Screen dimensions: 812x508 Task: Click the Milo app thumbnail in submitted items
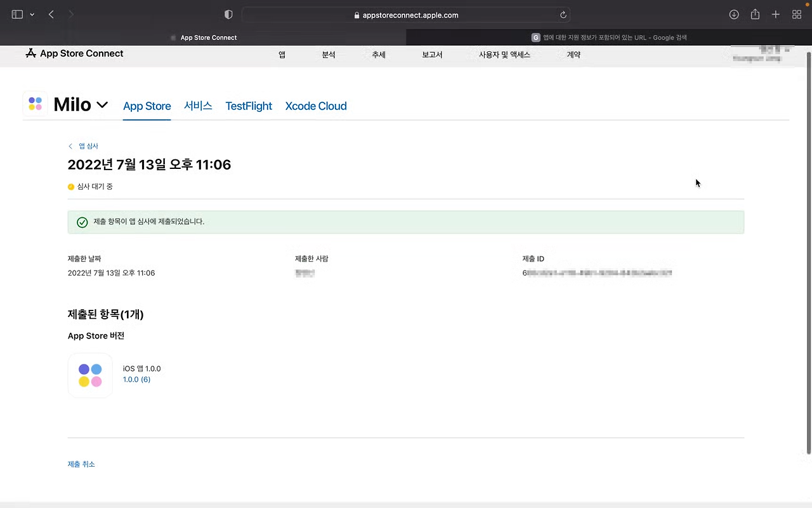coord(90,375)
